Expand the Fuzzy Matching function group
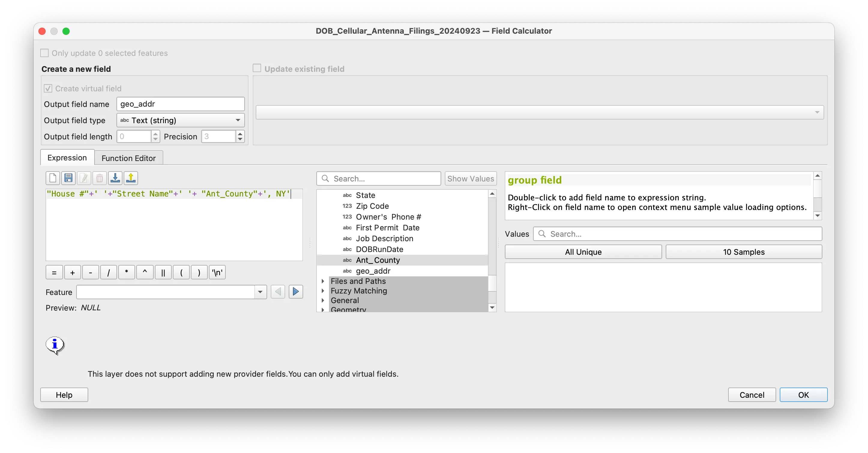Screen dimensions: 868x453 click(x=324, y=290)
